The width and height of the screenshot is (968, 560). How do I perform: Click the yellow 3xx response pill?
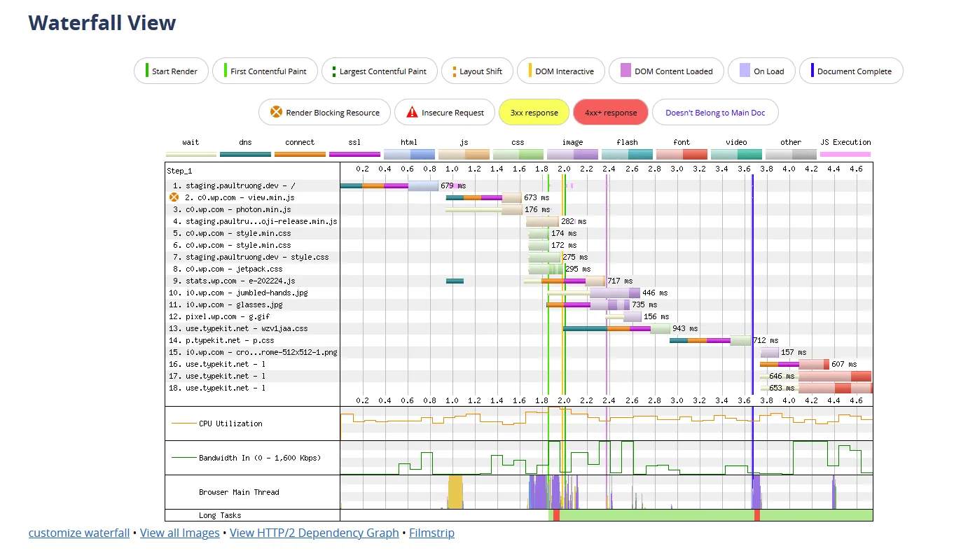[534, 112]
